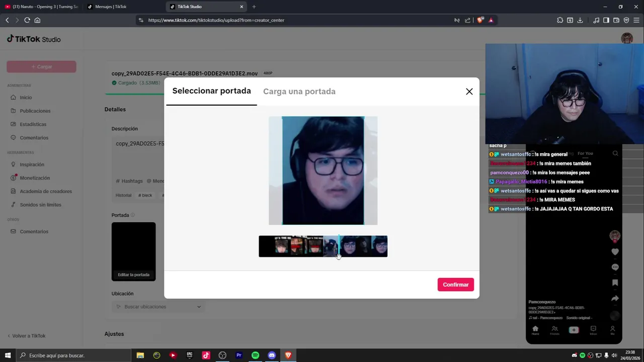Screen dimensions: 644x362
Task: Go back in browser history
Action: point(7,20)
